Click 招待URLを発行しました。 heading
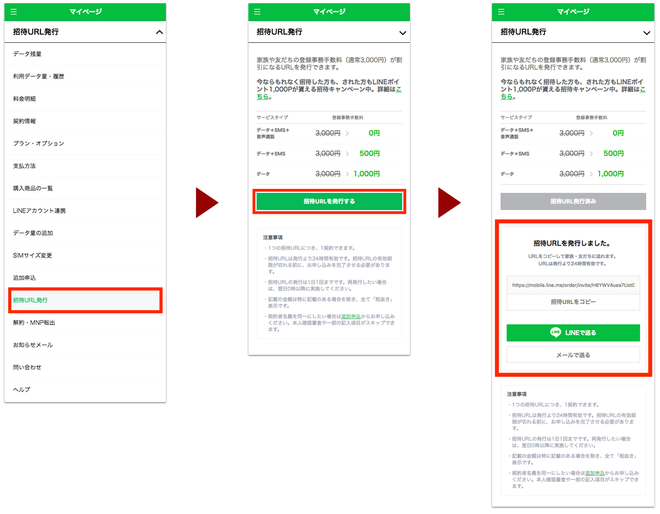 pos(572,243)
